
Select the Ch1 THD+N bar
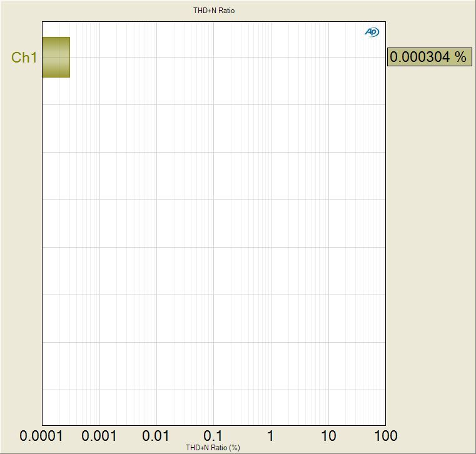56,57
